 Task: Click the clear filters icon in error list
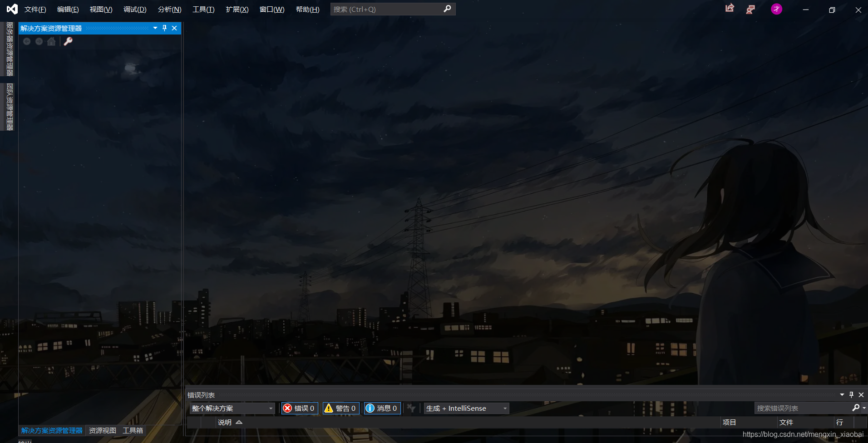coord(411,409)
